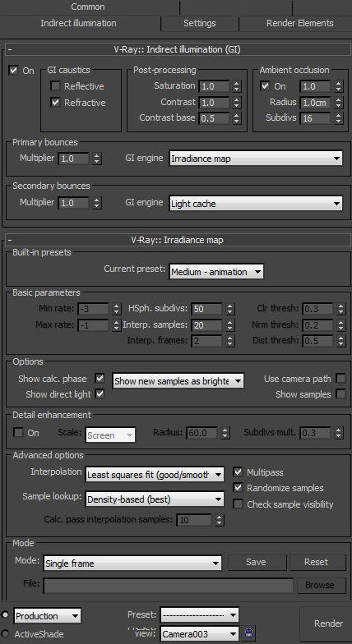This screenshot has width=352, height=644.
Task: Uncheck Refractive GI caustics
Action: [x=55, y=102]
